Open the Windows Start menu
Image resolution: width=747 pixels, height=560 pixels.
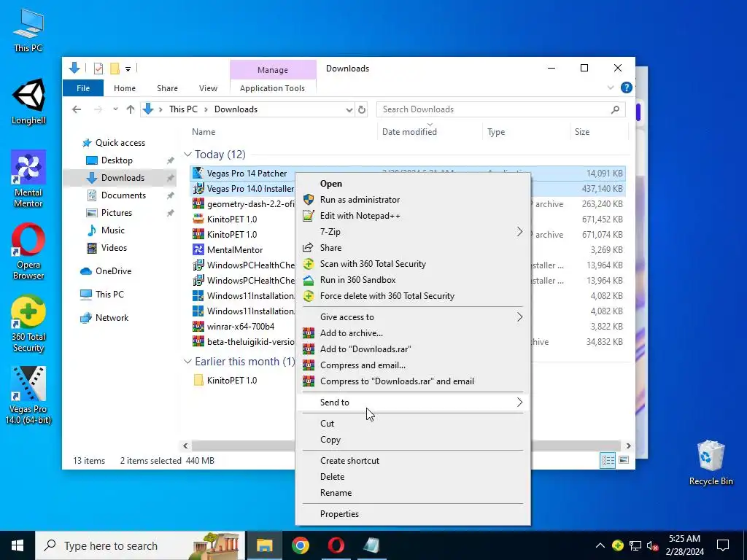(18, 545)
